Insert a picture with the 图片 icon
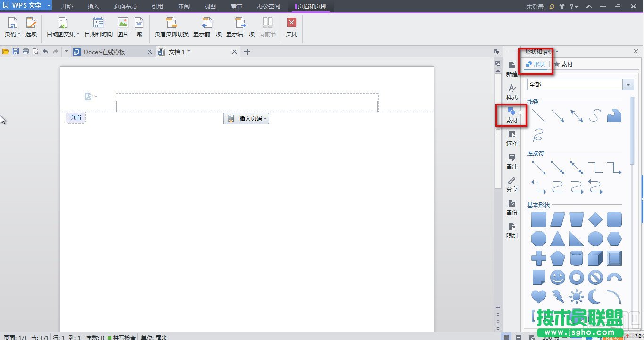This screenshot has width=644, height=340. tap(123, 23)
